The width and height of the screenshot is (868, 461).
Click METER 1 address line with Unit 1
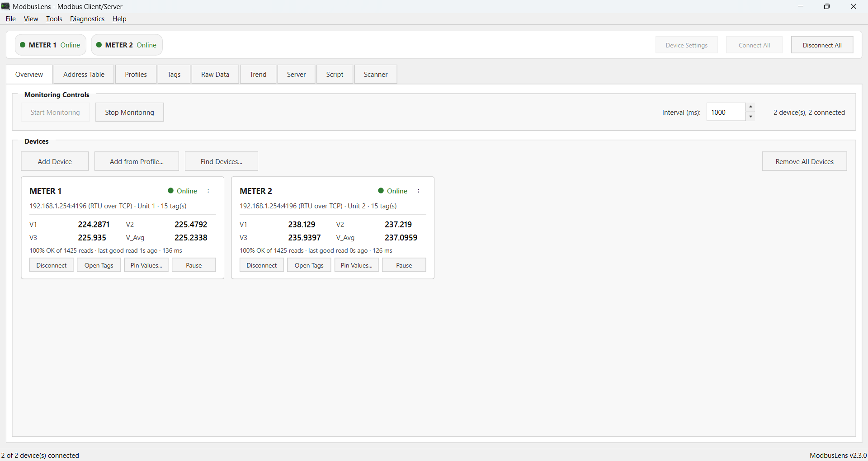108,206
